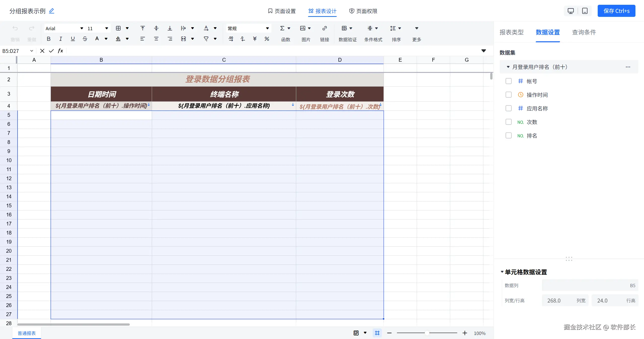
Task: Insert a link using the link icon
Action: (x=324, y=28)
